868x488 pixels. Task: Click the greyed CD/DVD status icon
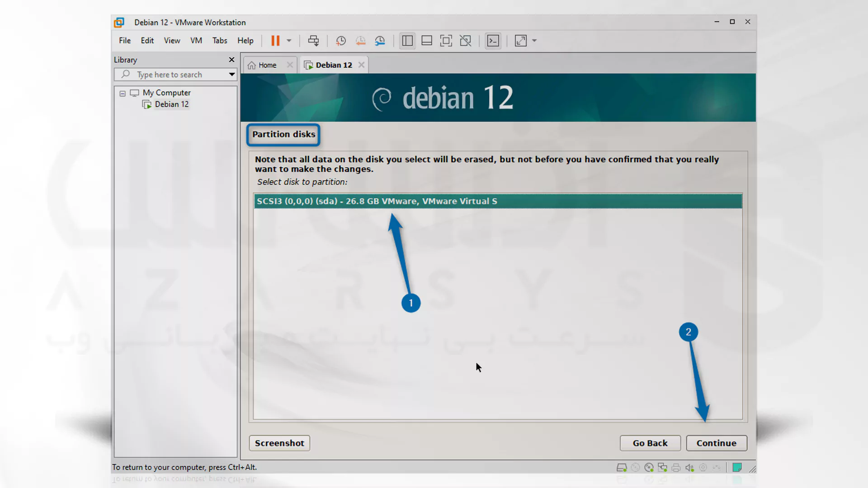(635, 468)
